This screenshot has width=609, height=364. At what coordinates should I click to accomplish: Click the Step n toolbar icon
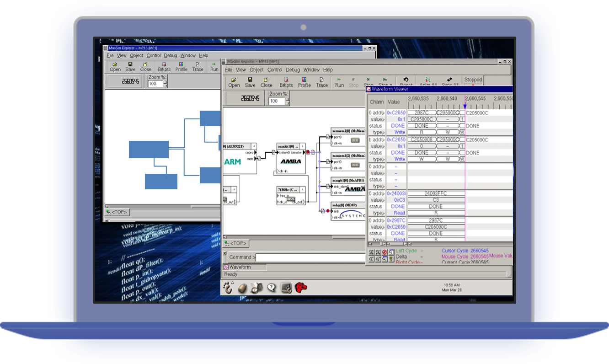(385, 81)
